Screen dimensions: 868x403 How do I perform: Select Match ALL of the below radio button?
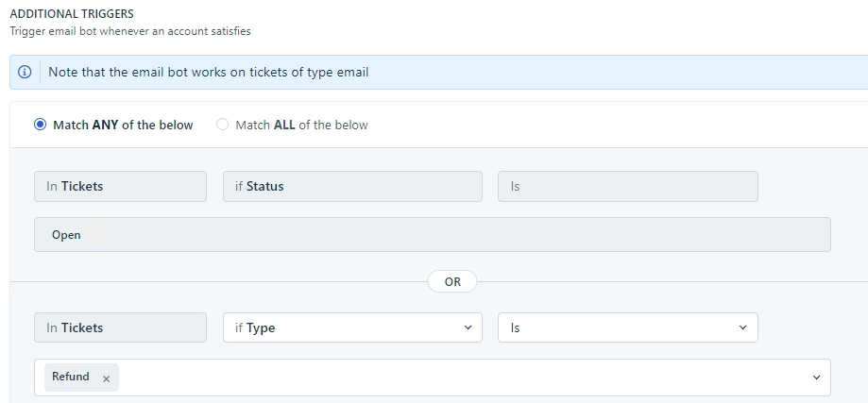tap(222, 125)
